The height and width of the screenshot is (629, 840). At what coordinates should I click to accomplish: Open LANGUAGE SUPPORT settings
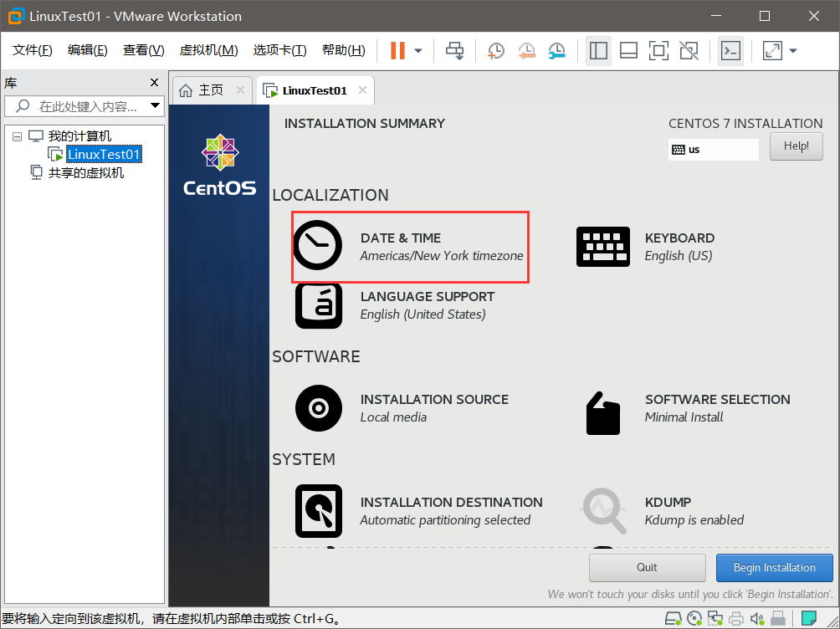[x=395, y=305]
